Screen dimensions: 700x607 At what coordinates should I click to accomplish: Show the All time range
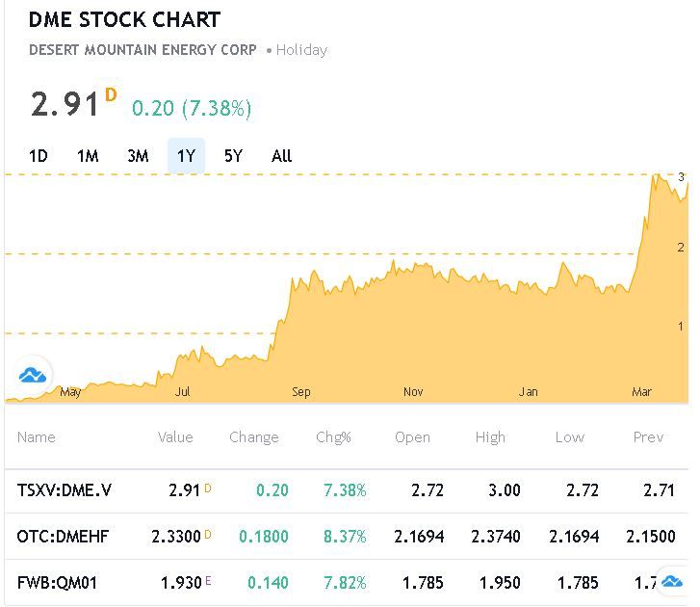(281, 156)
